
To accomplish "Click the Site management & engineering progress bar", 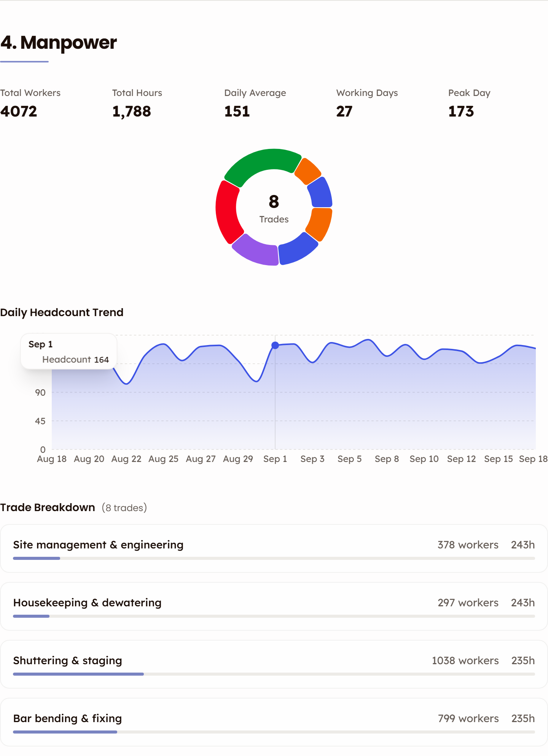I will (274, 558).
